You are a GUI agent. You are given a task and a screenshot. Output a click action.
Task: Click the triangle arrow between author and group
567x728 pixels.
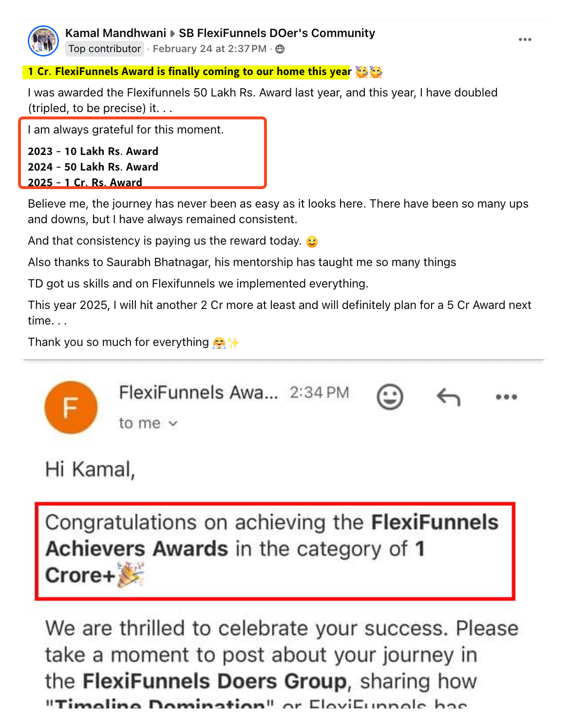(172, 34)
